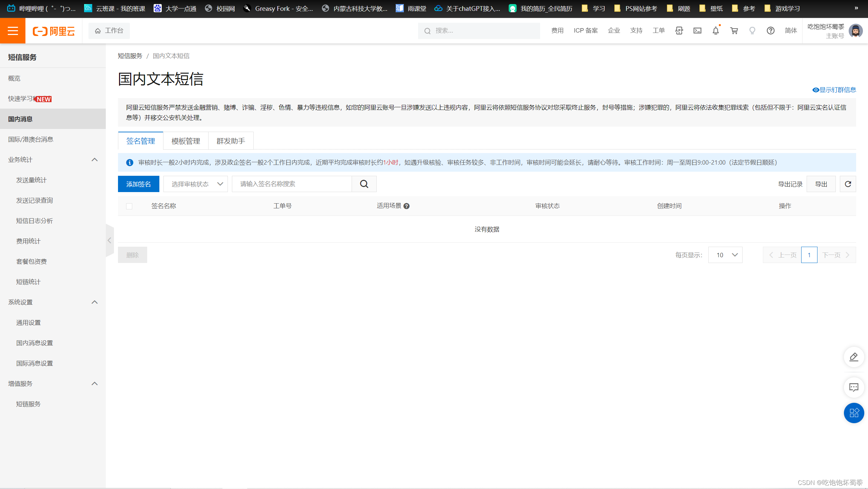The height and width of the screenshot is (489, 868).
Task: Open the chat support floating icon
Action: point(853,387)
